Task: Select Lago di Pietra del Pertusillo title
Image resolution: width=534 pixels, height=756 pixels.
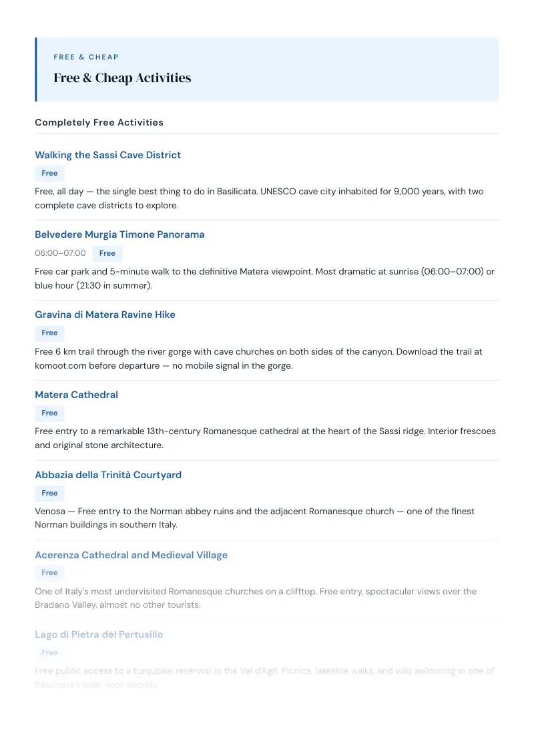Action: (99, 634)
